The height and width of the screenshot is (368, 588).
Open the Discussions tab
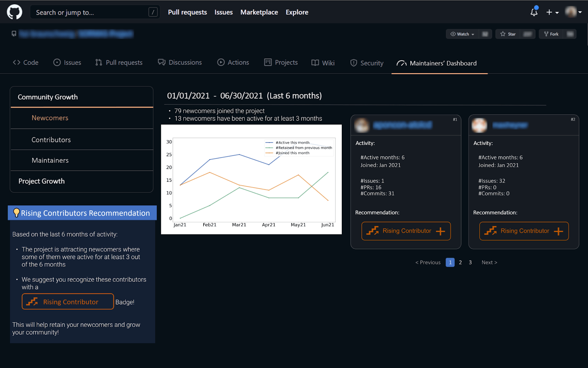pyautogui.click(x=180, y=62)
